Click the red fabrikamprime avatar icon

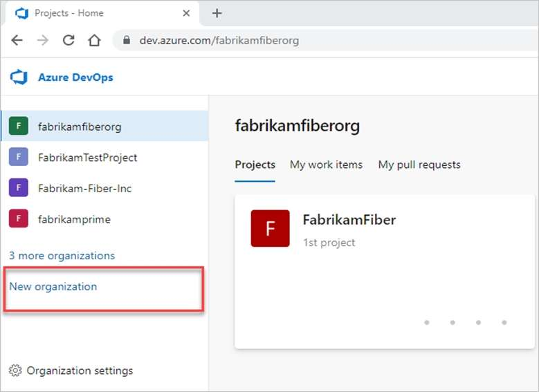tap(18, 219)
